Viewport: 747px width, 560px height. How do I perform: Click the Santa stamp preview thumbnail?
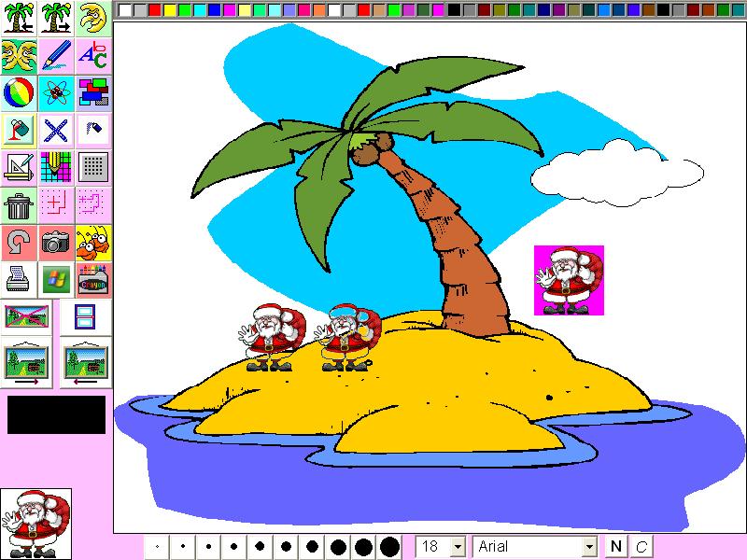35,524
